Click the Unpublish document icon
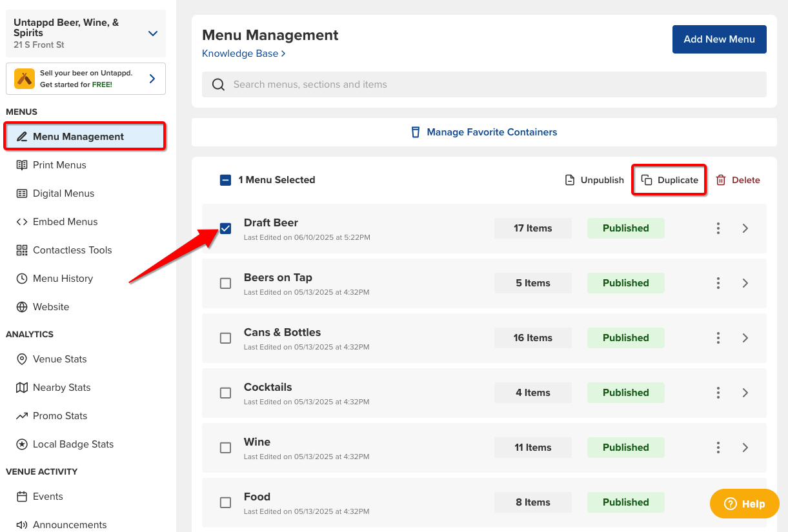 point(569,180)
